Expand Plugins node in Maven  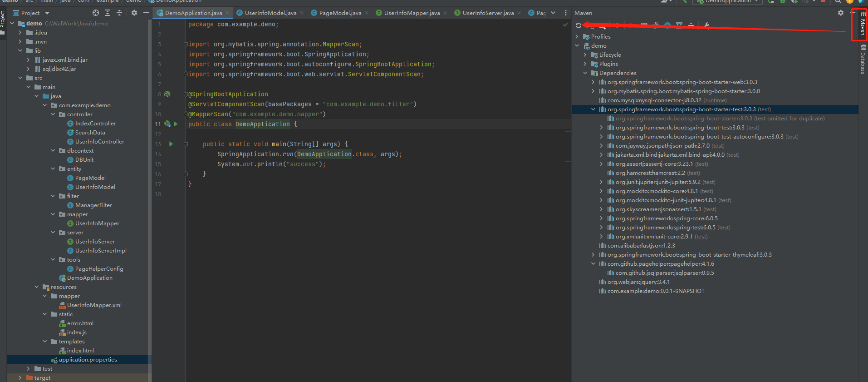585,64
